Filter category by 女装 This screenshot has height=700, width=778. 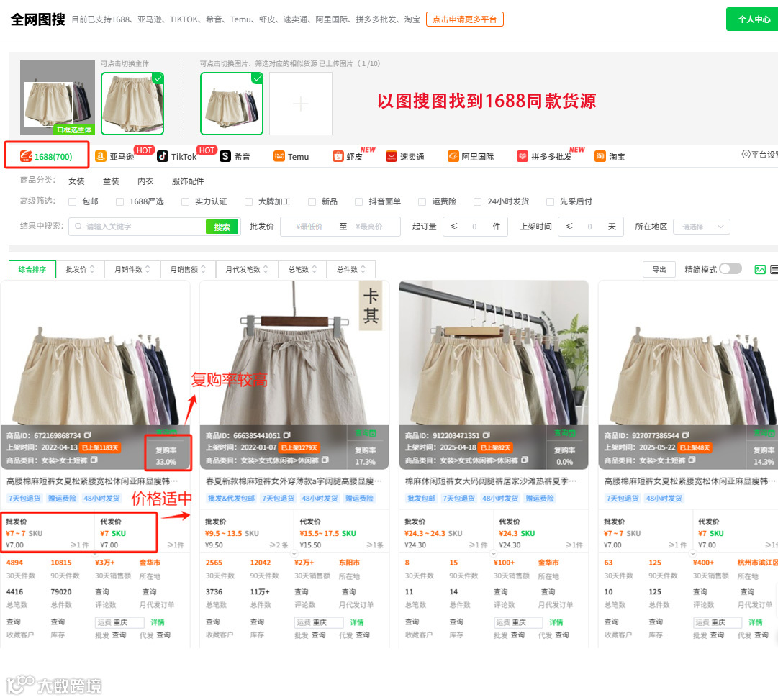coord(76,181)
